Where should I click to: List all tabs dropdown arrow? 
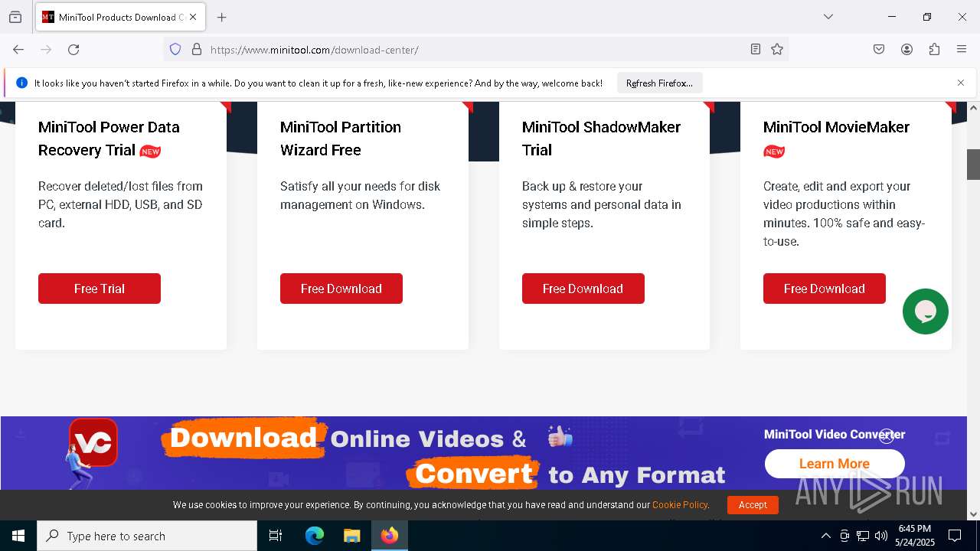pyautogui.click(x=828, y=17)
